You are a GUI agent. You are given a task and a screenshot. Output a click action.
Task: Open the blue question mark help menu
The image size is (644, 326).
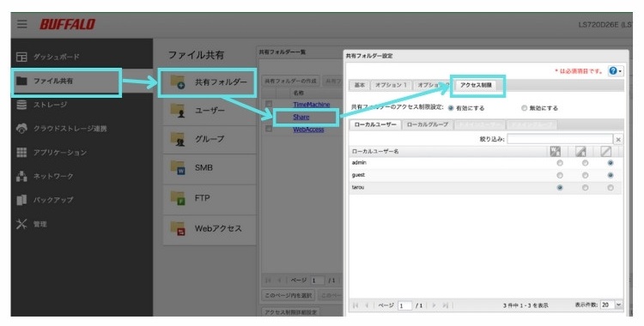point(615,71)
